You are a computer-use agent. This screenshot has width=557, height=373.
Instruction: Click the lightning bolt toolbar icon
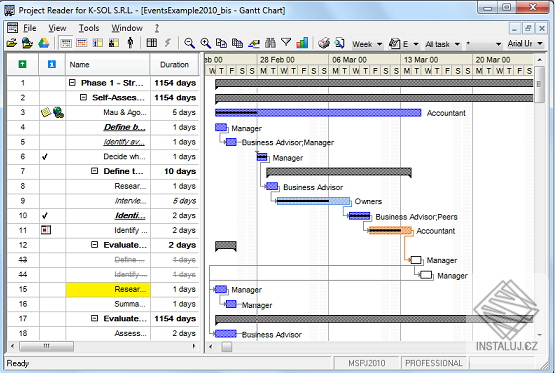pyautogui.click(x=167, y=43)
